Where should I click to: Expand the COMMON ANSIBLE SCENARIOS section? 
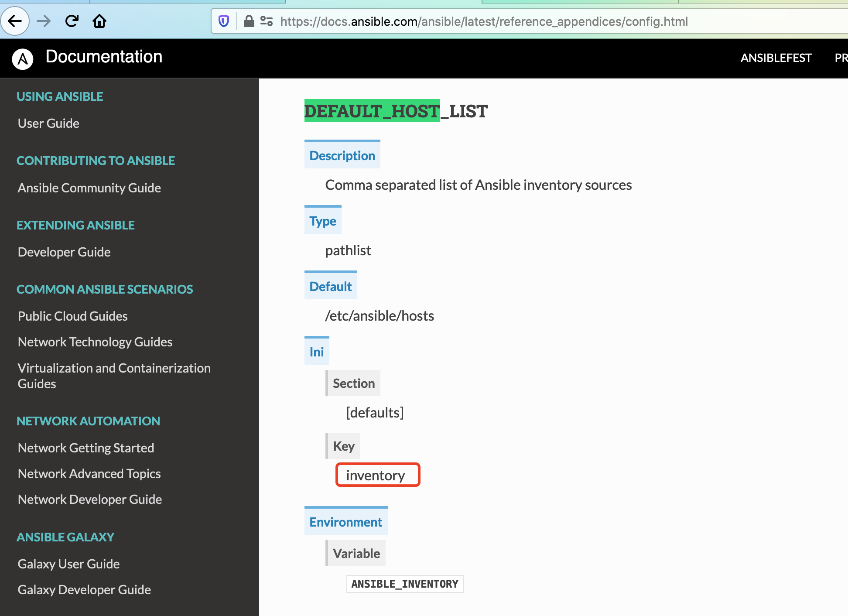pos(105,289)
